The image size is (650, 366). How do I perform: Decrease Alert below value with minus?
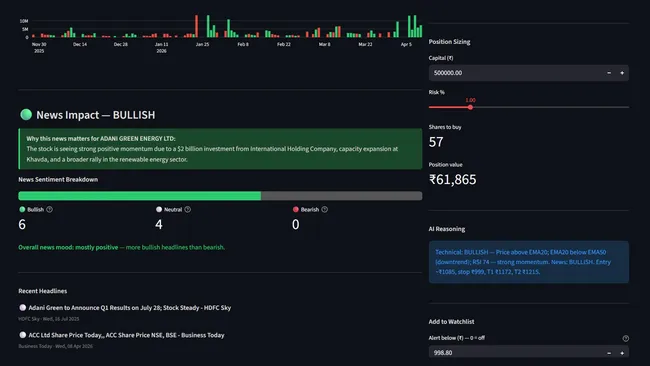[x=609, y=353]
